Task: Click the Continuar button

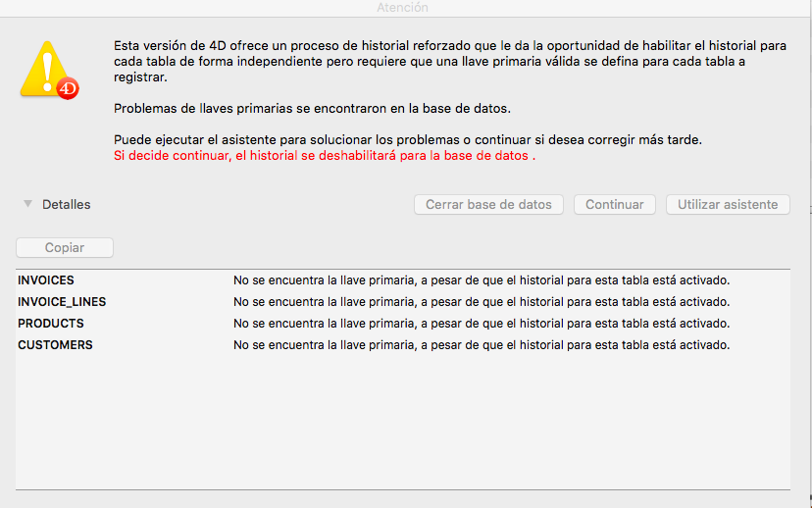Action: tap(614, 205)
